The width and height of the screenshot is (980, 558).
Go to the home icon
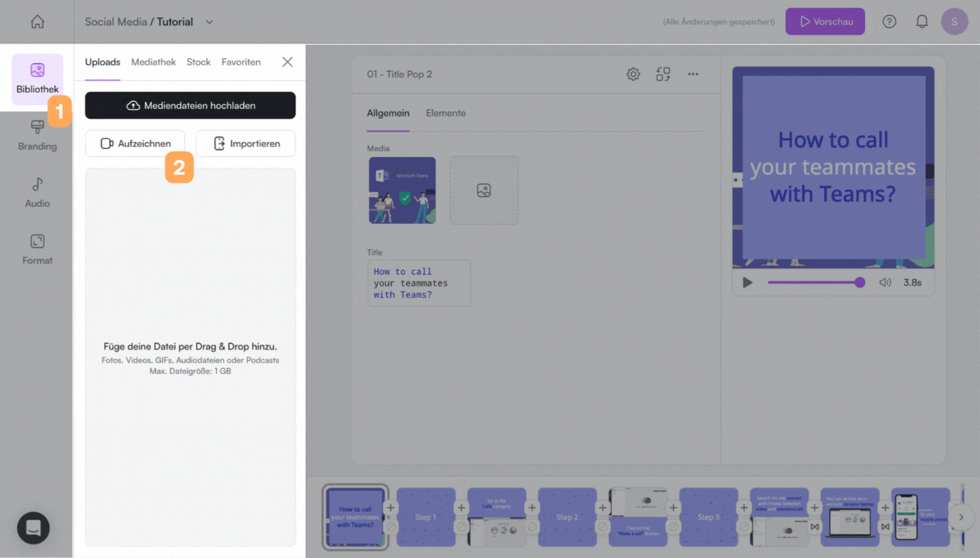tap(37, 22)
